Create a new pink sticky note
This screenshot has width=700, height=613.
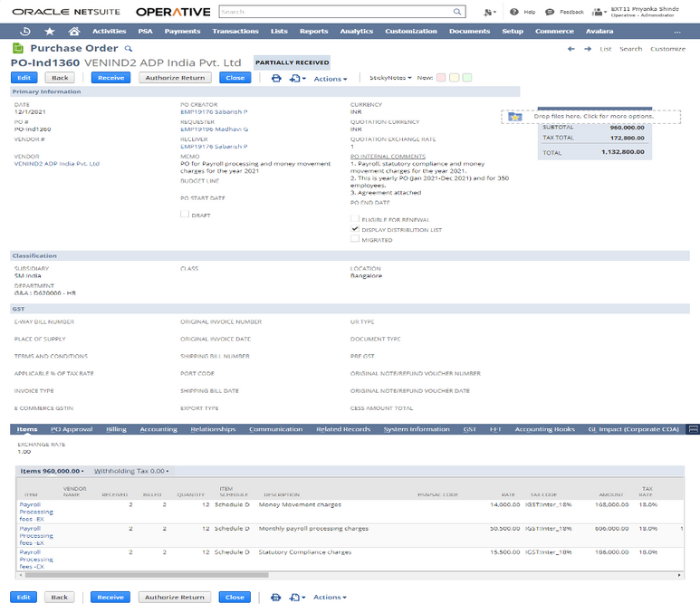pos(441,78)
